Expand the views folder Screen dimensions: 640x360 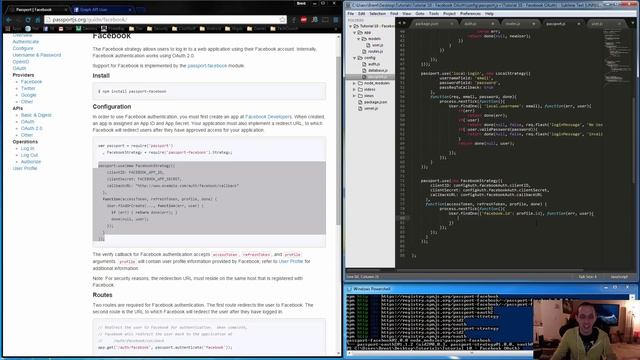tap(355, 96)
